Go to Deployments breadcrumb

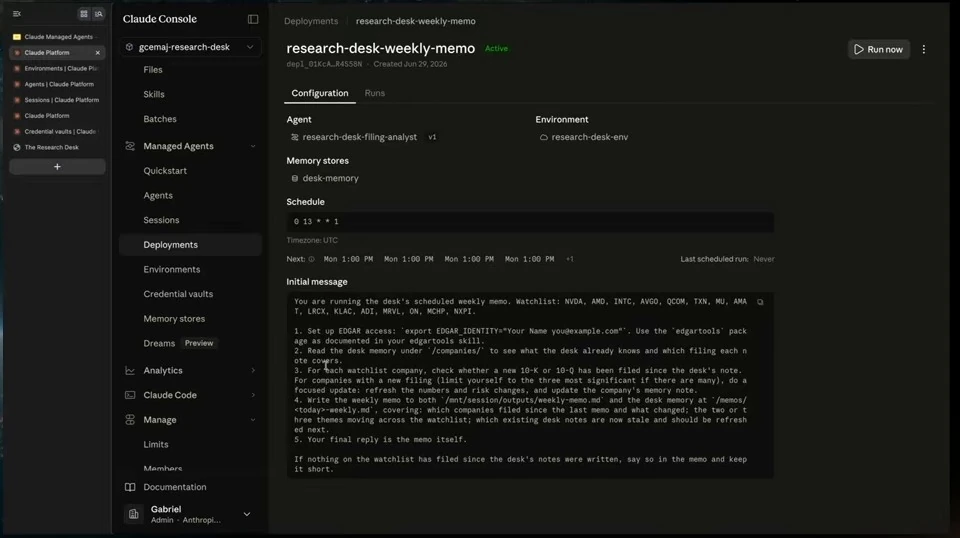click(311, 21)
